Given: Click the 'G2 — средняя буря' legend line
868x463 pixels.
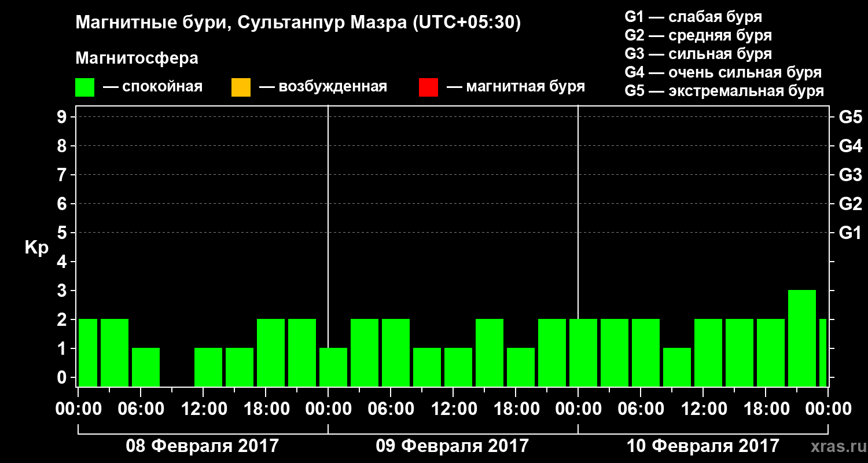Looking at the screenshot, I should 698,35.
